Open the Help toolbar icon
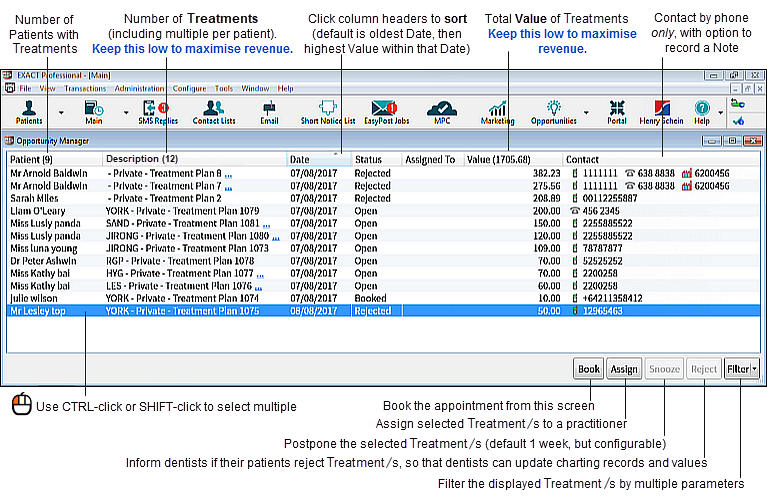767x503 pixels. 702,113
